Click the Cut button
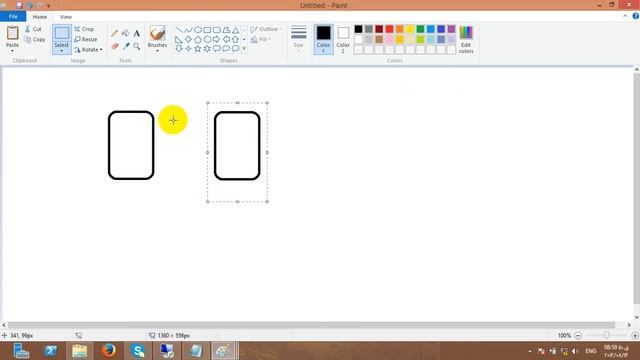The height and width of the screenshot is (360, 640). pos(33,29)
